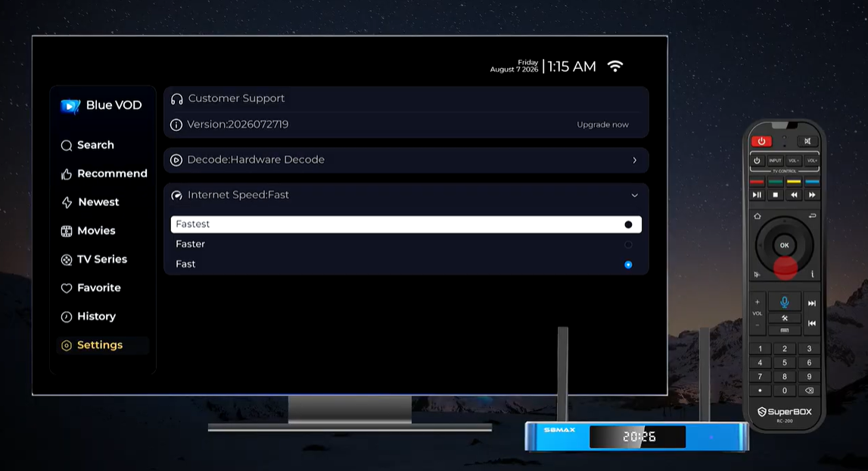Open TV Series from the sidebar

point(94,259)
